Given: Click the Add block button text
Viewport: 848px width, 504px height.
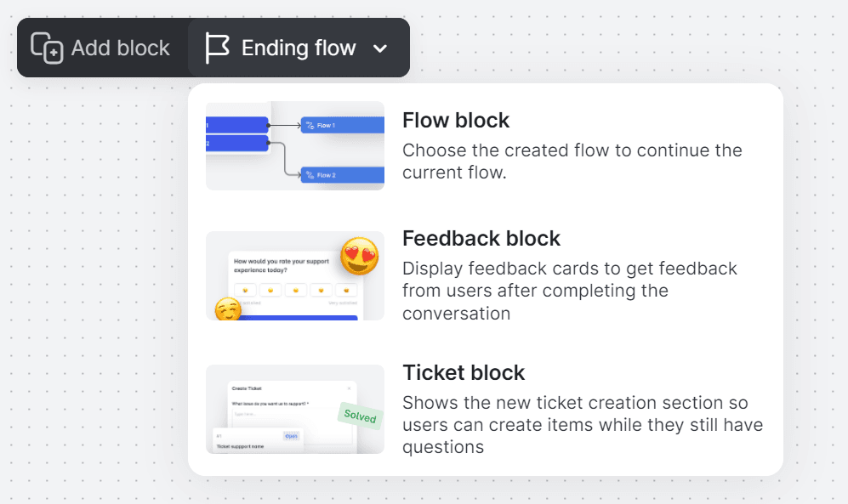Looking at the screenshot, I should [121, 48].
